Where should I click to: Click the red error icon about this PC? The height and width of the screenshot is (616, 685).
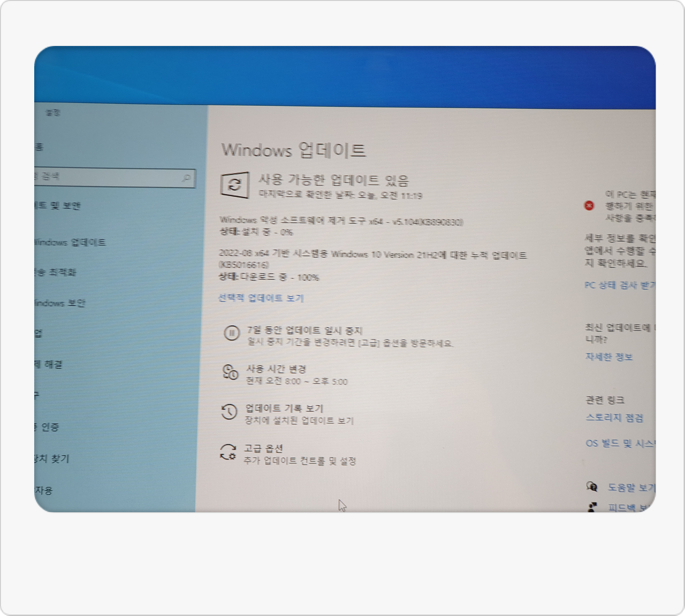[589, 205]
